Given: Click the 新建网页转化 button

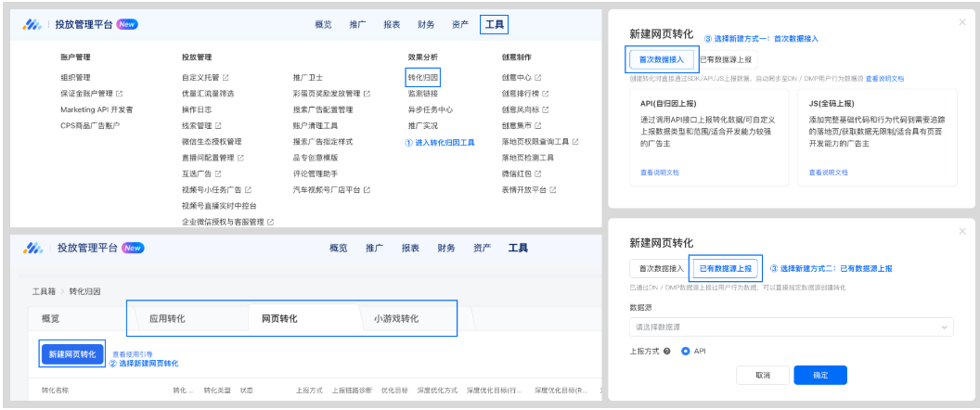Looking at the screenshot, I should tap(72, 354).
